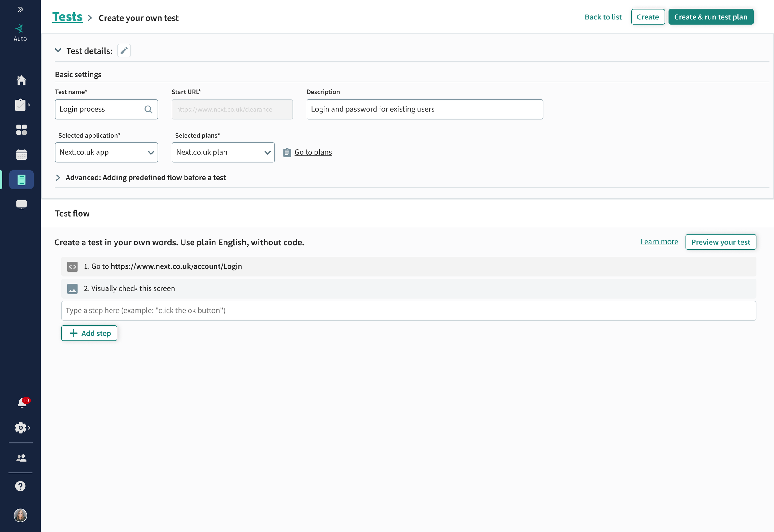Open the calendar schedule sidebar icon
The image size is (774, 532).
coord(21,155)
